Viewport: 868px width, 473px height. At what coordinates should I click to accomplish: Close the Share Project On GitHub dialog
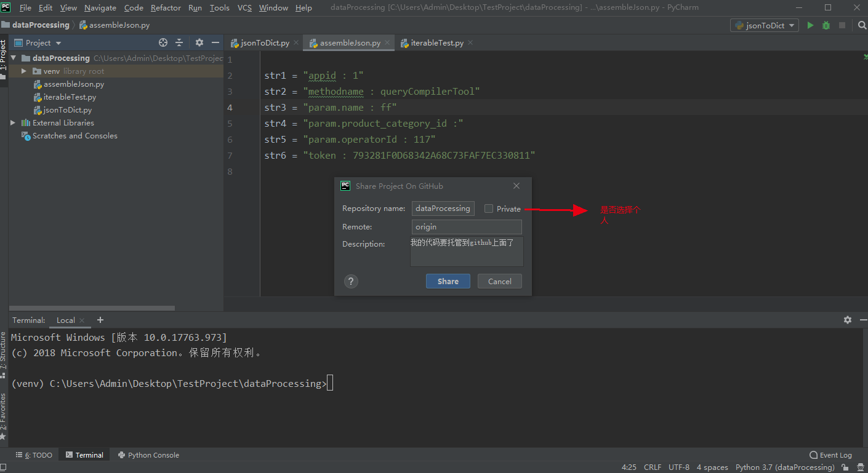point(516,186)
